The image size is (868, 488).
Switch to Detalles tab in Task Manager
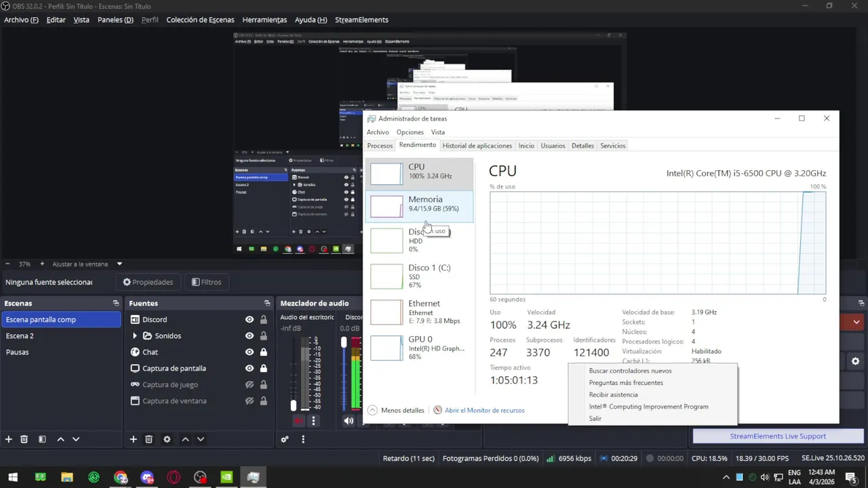coord(583,146)
